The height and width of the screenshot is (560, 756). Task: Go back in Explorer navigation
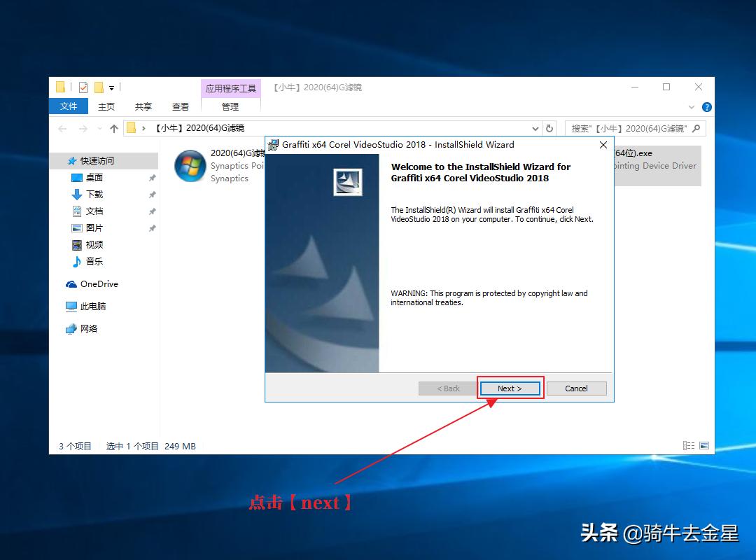coord(62,128)
